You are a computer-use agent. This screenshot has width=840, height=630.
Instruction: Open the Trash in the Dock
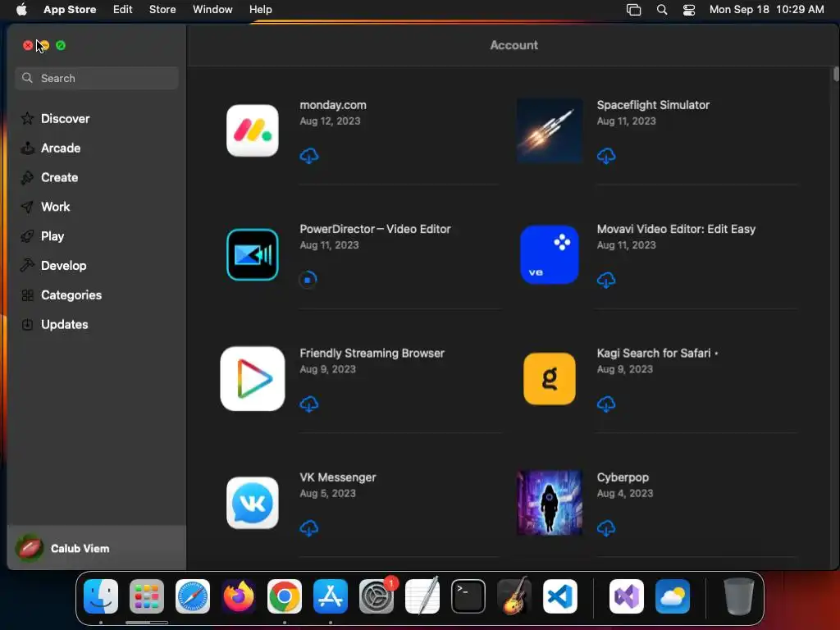pos(739,596)
